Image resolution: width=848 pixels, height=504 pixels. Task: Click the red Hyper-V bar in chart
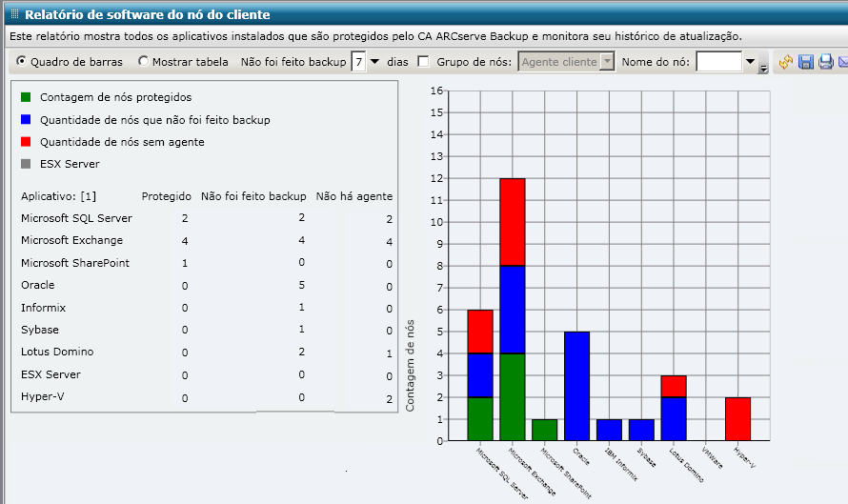click(737, 419)
